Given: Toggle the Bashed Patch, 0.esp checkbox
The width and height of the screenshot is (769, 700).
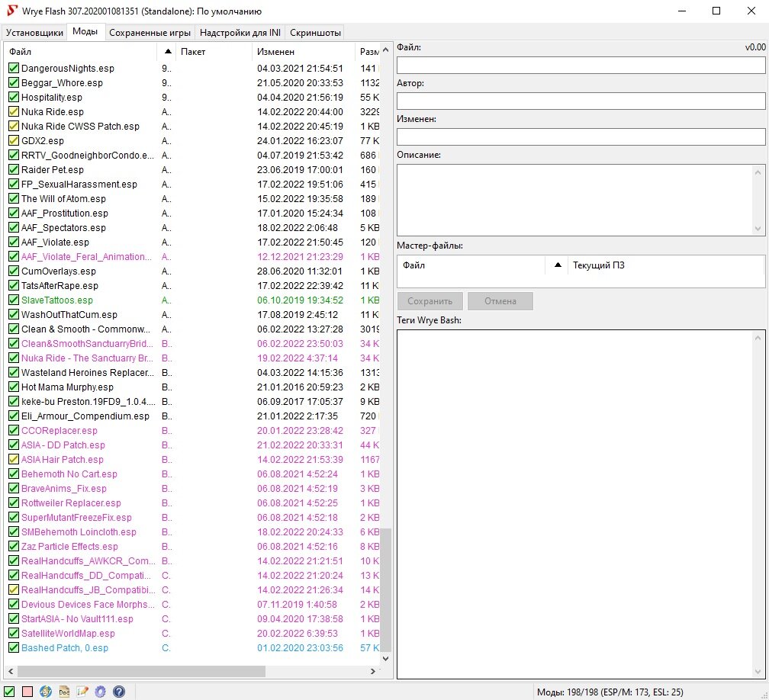Looking at the screenshot, I should [14, 648].
